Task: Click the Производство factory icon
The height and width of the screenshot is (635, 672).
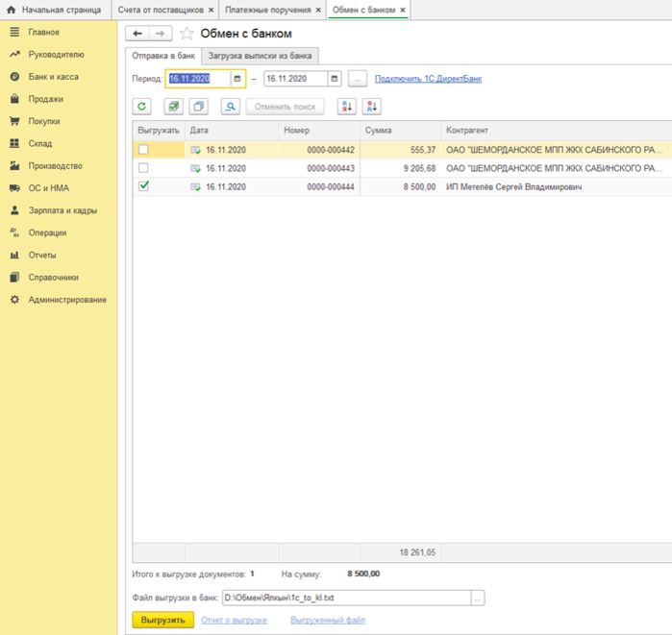Action: click(14, 165)
